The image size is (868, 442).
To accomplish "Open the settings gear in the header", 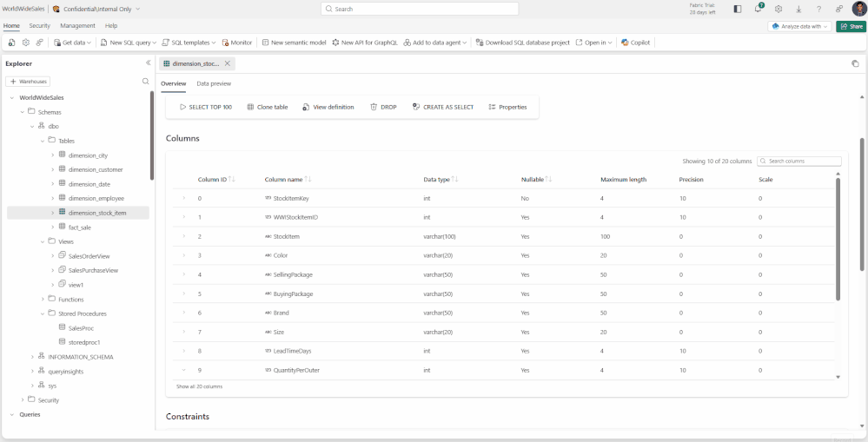I will point(779,9).
